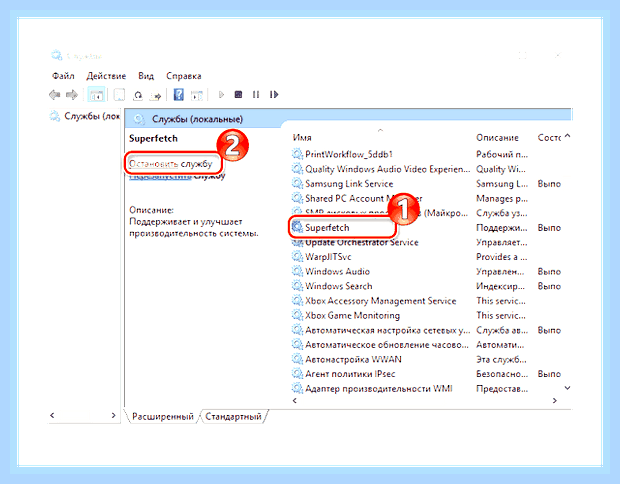Open the Вид menu
The height and width of the screenshot is (484, 620).
[146, 76]
